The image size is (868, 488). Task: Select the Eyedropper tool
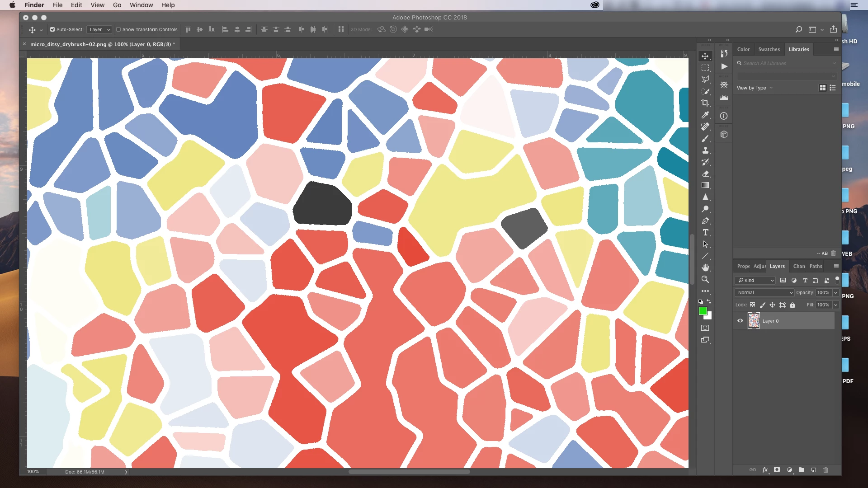click(705, 115)
